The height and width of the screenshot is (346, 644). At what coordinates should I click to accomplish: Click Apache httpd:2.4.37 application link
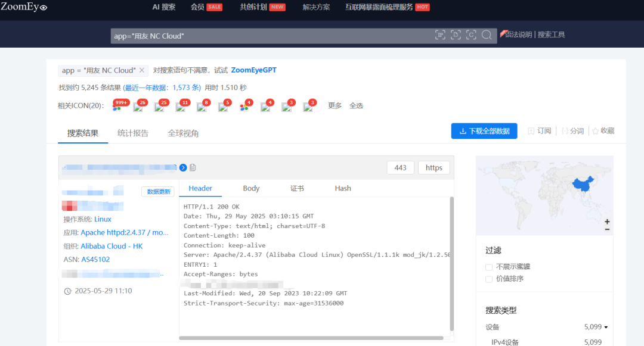coord(125,232)
